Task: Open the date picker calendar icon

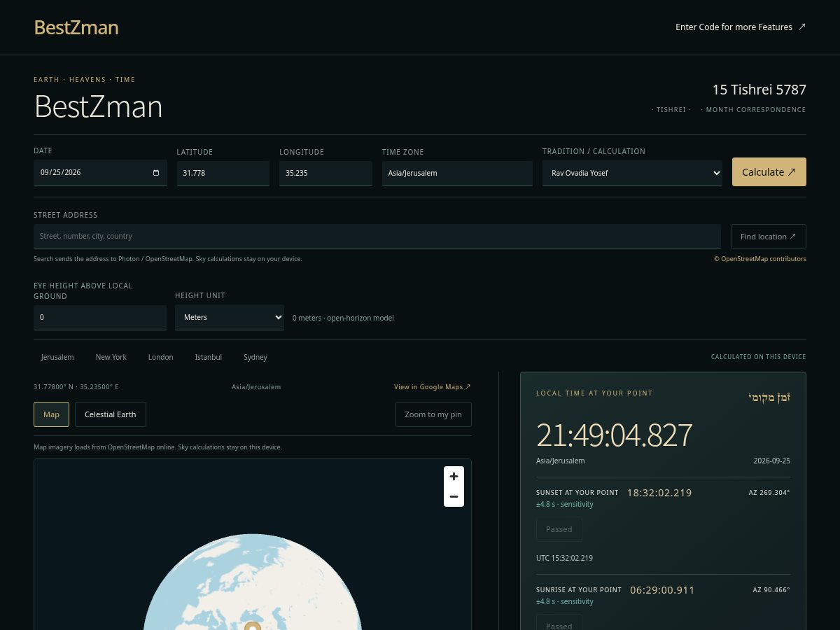Action: pyautogui.click(x=155, y=172)
